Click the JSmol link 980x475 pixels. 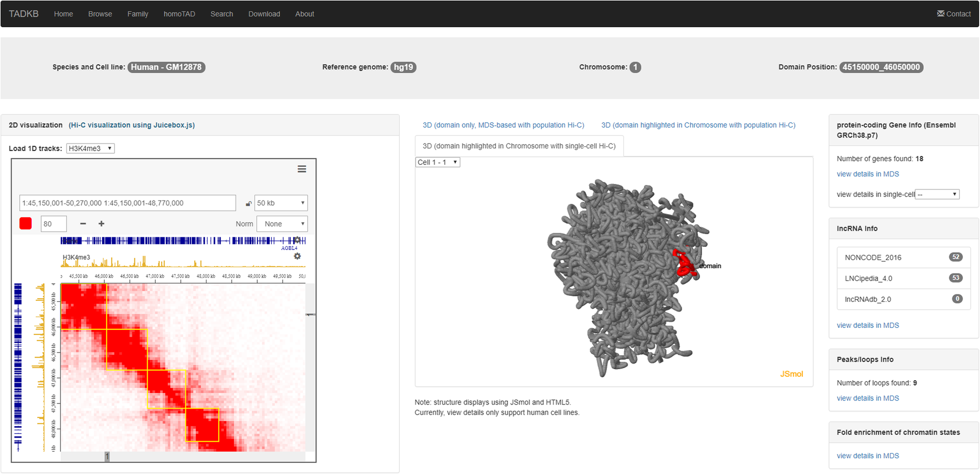(792, 374)
